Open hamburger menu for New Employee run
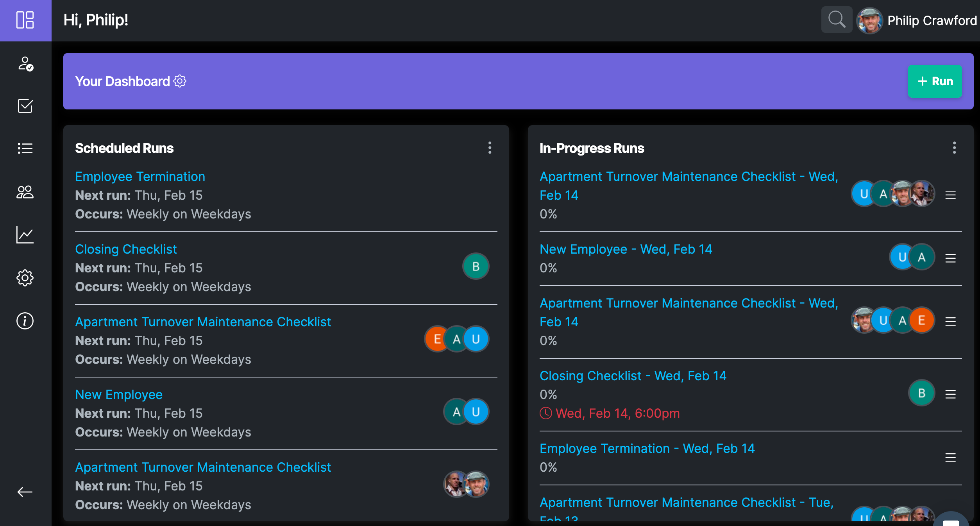This screenshot has height=526, width=980. click(x=950, y=258)
